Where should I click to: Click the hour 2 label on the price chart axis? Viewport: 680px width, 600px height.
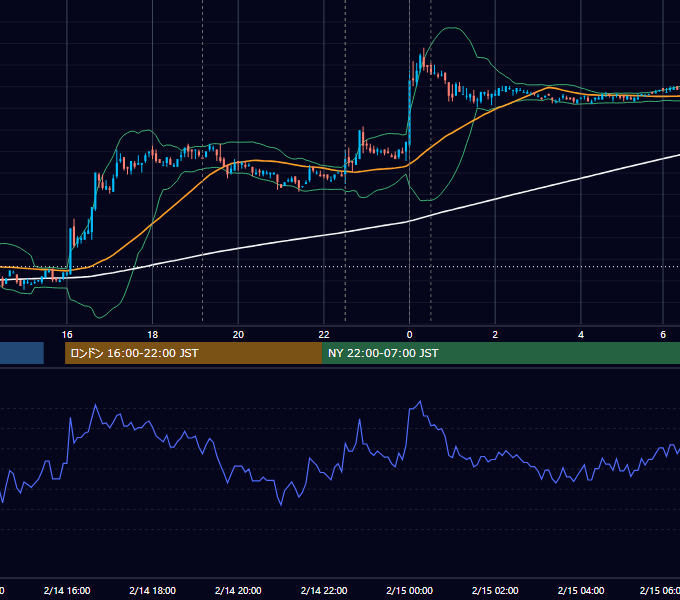tap(495, 335)
